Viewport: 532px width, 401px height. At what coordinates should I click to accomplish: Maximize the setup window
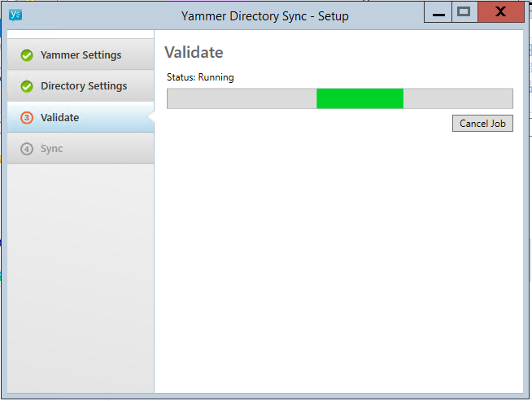(464, 12)
